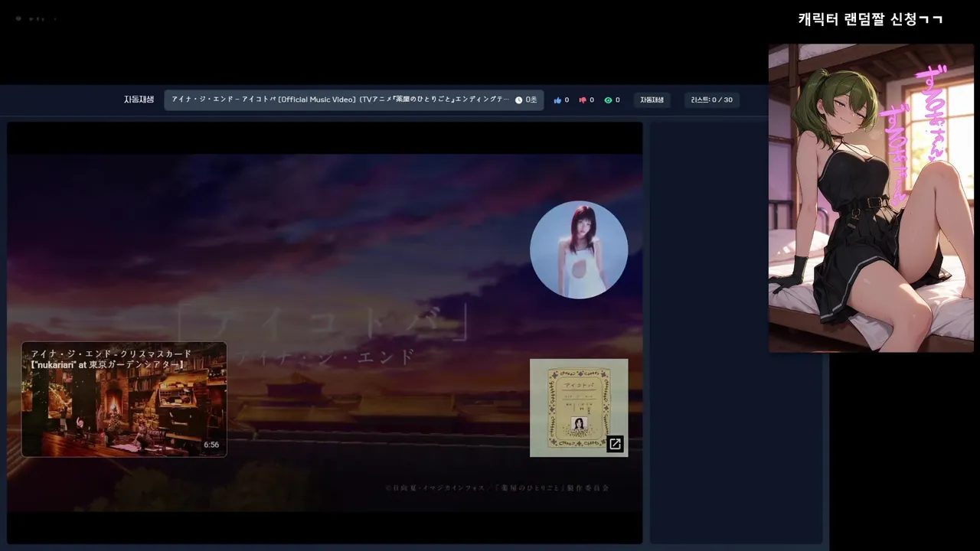Open the external link icon on the album card
This screenshot has width=980, height=551.
(615, 444)
